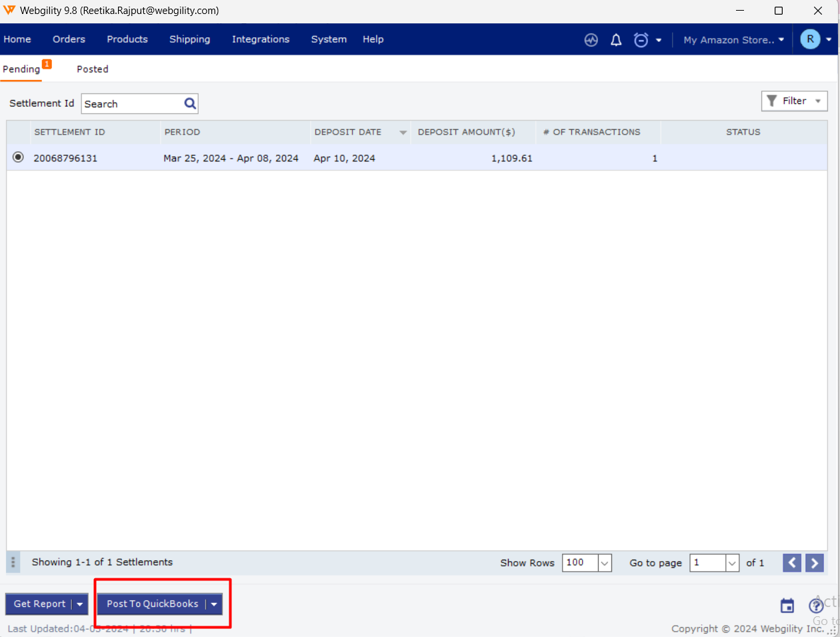Click the Showing 1-1 of 1 Settlements text

(102, 562)
